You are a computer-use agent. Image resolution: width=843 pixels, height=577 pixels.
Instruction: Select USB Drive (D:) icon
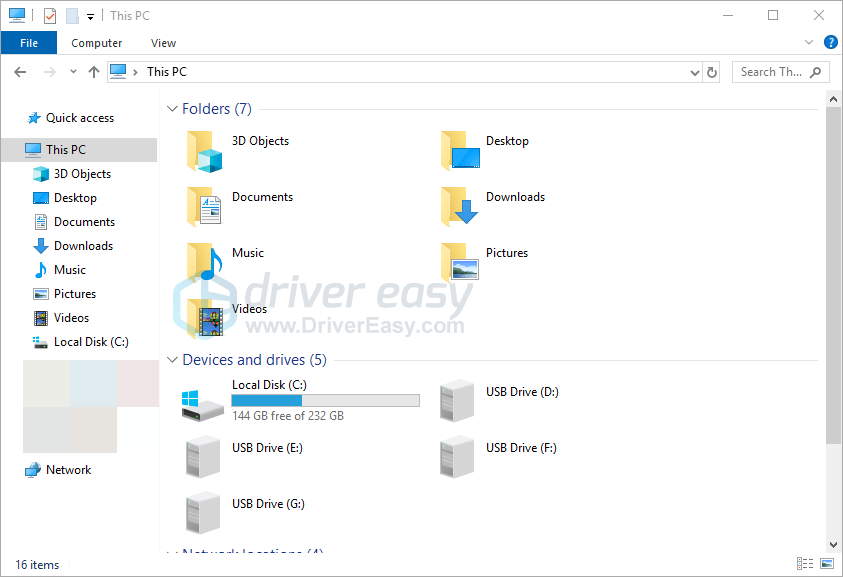click(459, 401)
